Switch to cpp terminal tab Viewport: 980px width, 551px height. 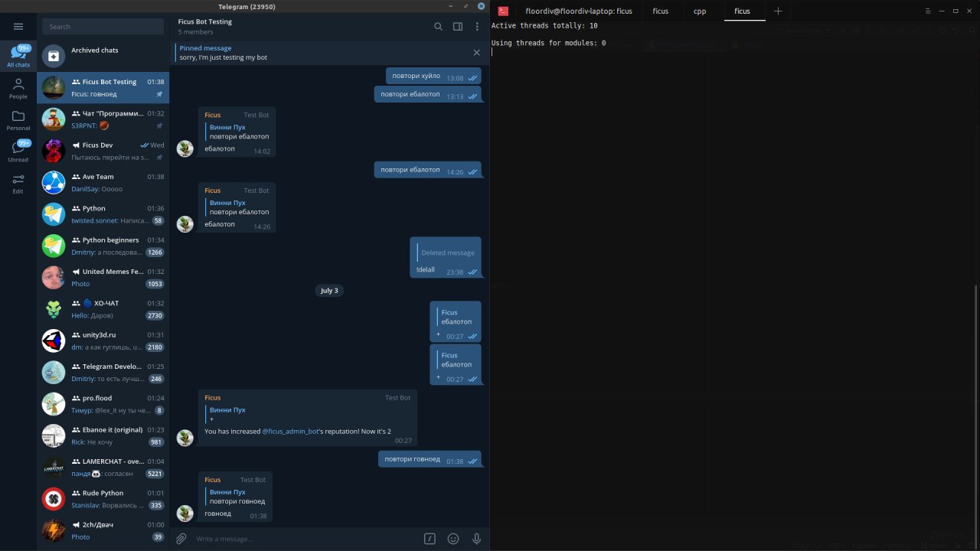point(700,11)
